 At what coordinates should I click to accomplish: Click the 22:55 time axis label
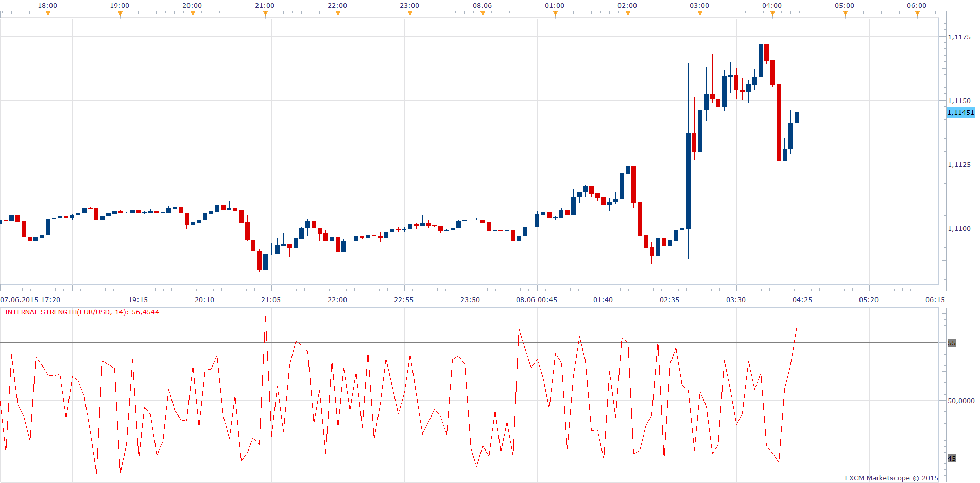[x=404, y=300]
